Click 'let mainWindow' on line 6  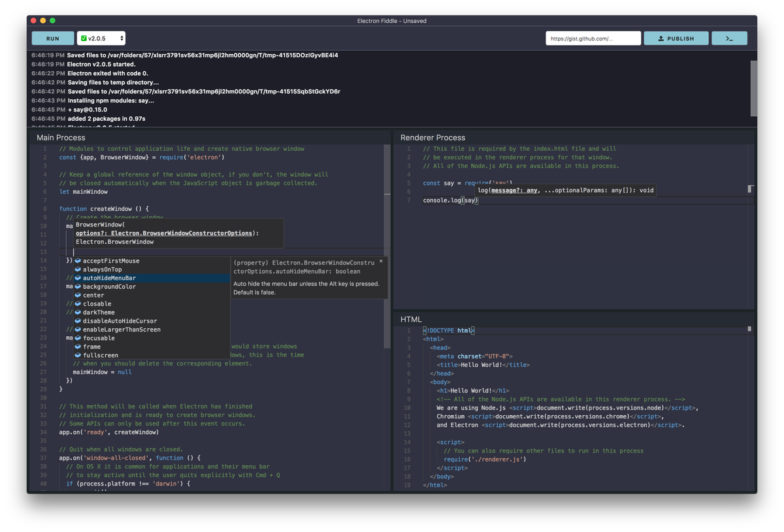[83, 192]
